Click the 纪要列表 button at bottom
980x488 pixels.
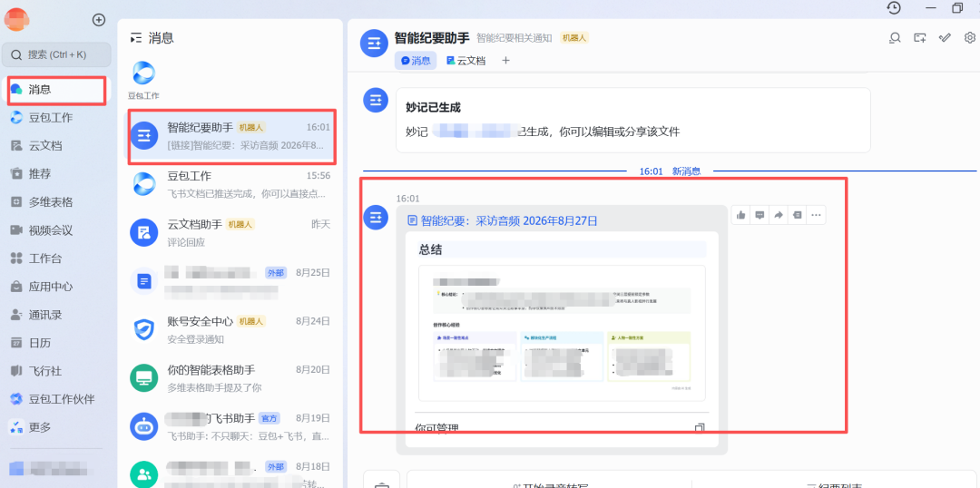pos(835,485)
